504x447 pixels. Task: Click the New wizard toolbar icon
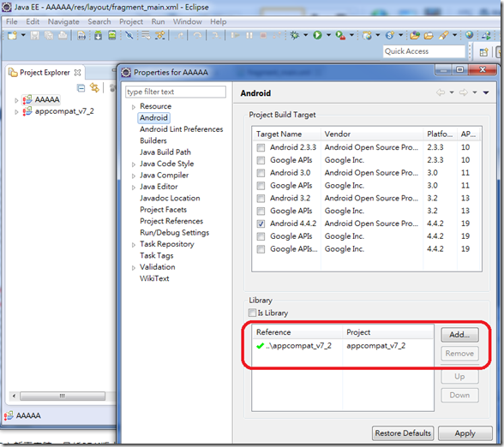[x=12, y=35]
